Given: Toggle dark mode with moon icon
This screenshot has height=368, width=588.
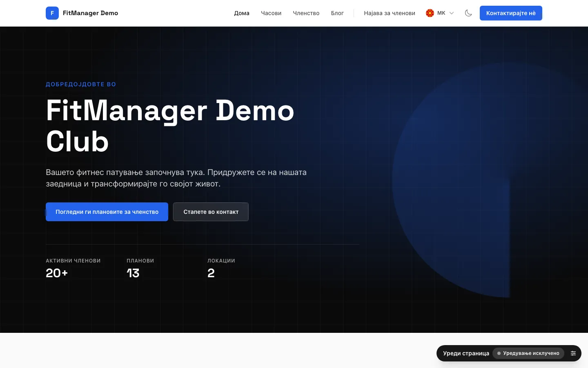Looking at the screenshot, I should 468,13.
